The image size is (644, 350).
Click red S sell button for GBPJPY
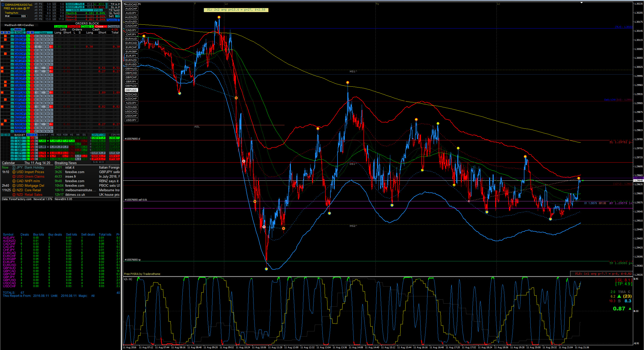(x=32, y=100)
